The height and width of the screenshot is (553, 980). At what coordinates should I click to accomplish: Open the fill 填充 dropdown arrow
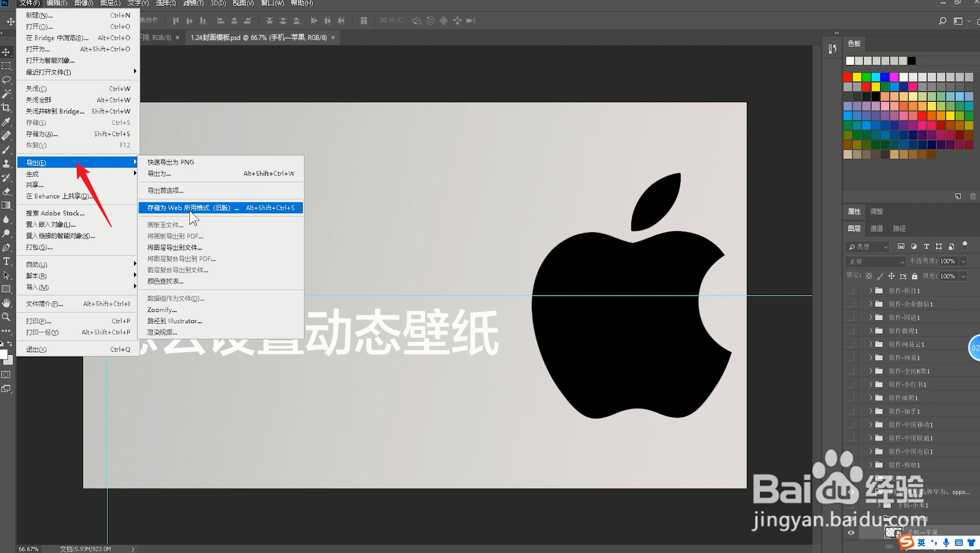coord(963,276)
